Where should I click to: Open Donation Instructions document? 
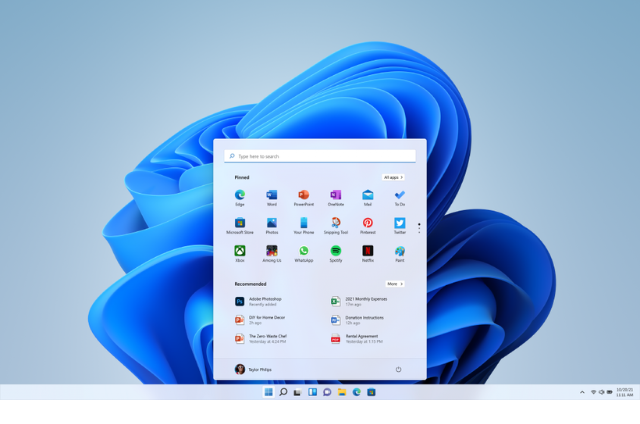pos(358,320)
